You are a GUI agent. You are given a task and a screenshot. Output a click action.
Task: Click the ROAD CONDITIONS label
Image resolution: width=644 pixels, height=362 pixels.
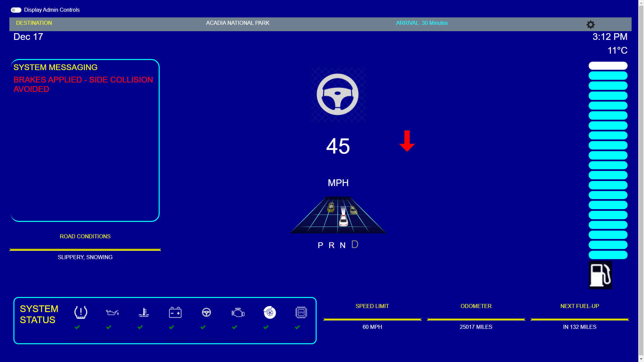pos(85,236)
